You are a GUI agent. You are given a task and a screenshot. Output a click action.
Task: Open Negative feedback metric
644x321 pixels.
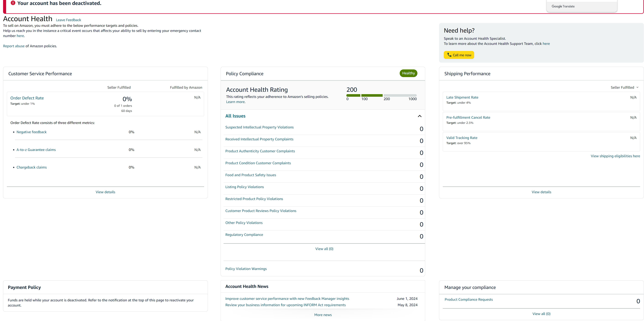pos(32,132)
